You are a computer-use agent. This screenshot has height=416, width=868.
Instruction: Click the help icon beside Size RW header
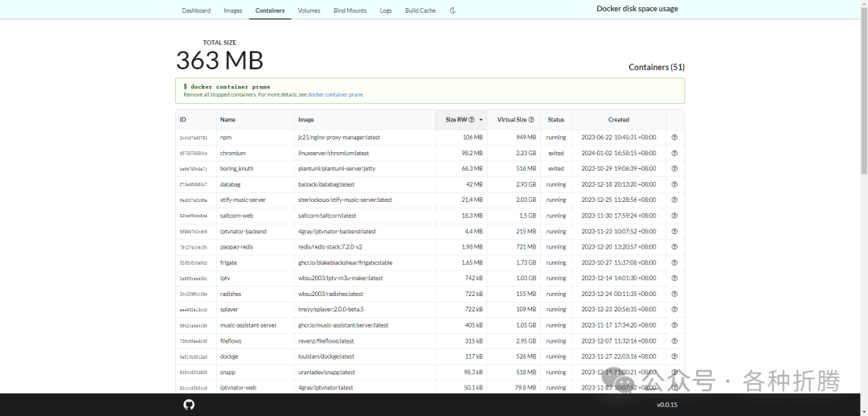point(472,120)
